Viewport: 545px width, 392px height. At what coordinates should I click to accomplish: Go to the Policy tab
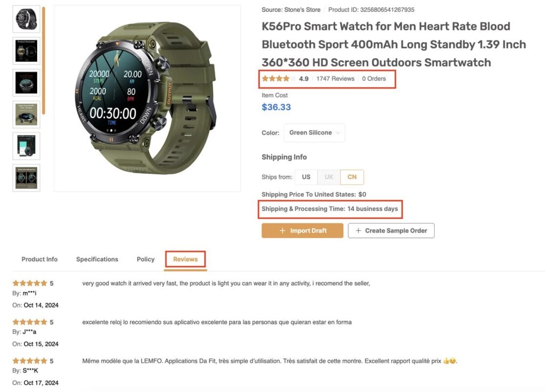click(x=146, y=259)
